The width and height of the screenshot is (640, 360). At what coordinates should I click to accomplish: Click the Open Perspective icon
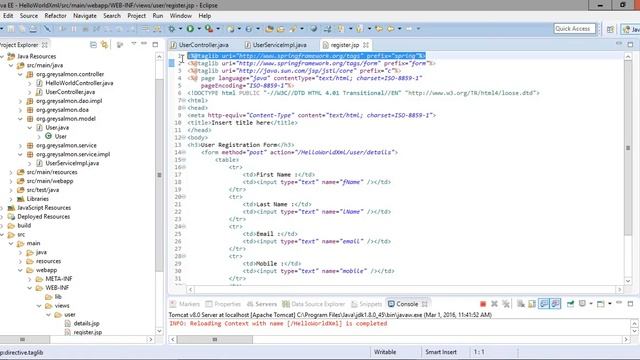coord(610,29)
